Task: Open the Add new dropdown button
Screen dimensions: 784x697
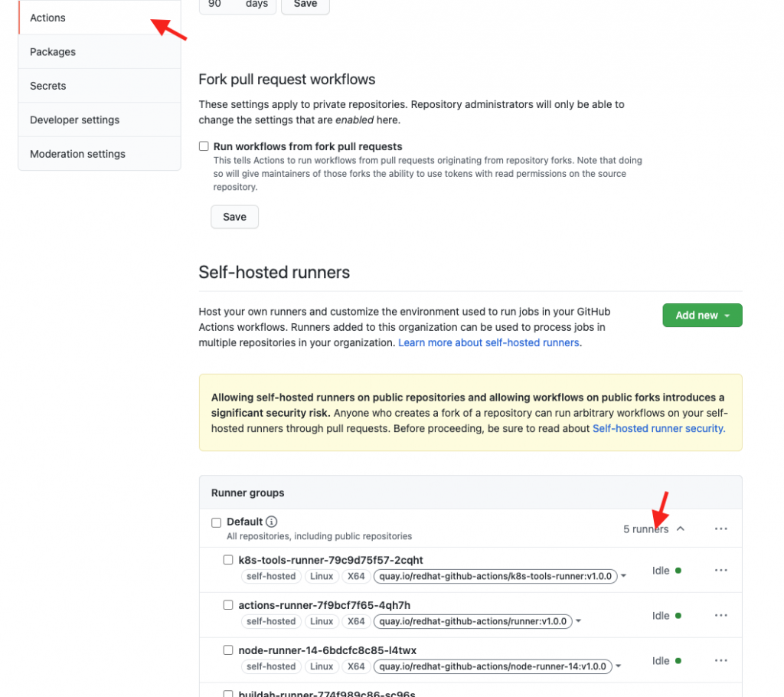Action: pos(702,316)
